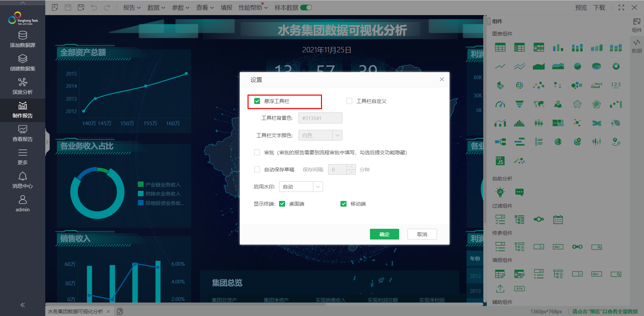644x316 pixels.
Task: Select the 水务集团数据可视化分析 bottom tab
Action: click(x=75, y=311)
